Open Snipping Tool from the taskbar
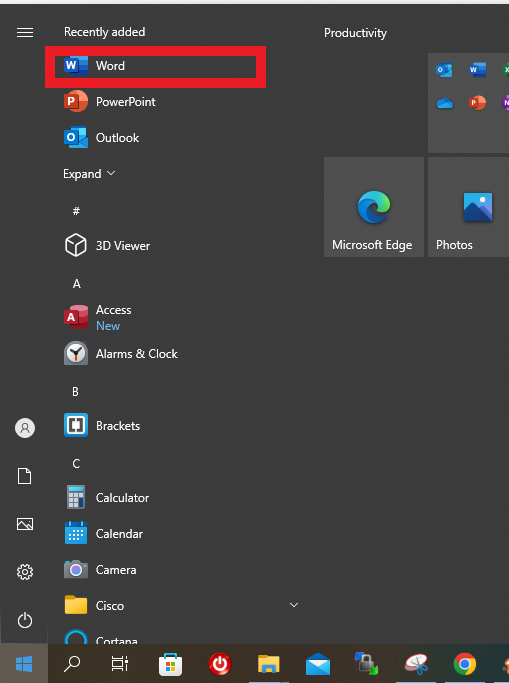The width and height of the screenshot is (509, 683). (x=416, y=664)
